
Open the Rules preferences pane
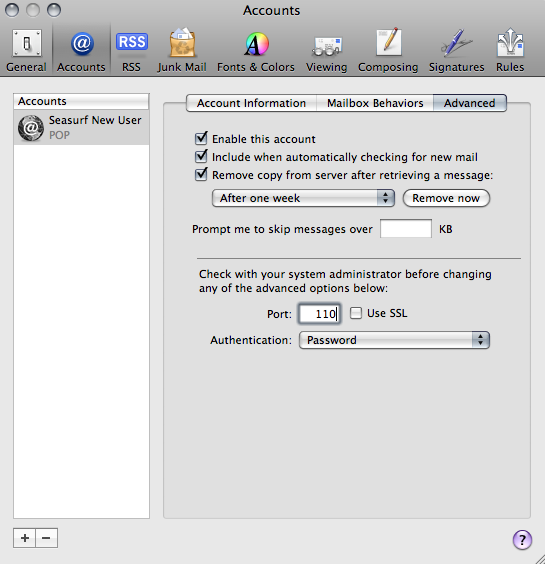[510, 51]
